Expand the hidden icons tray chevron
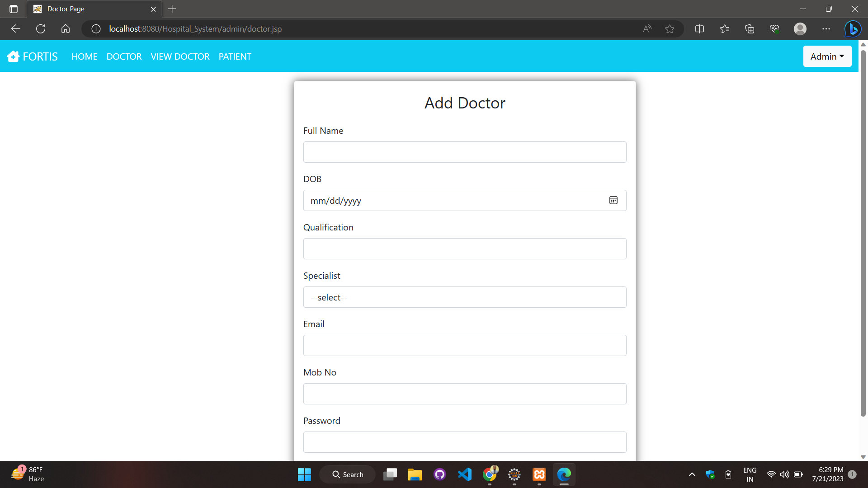This screenshot has height=488, width=868. click(691, 474)
